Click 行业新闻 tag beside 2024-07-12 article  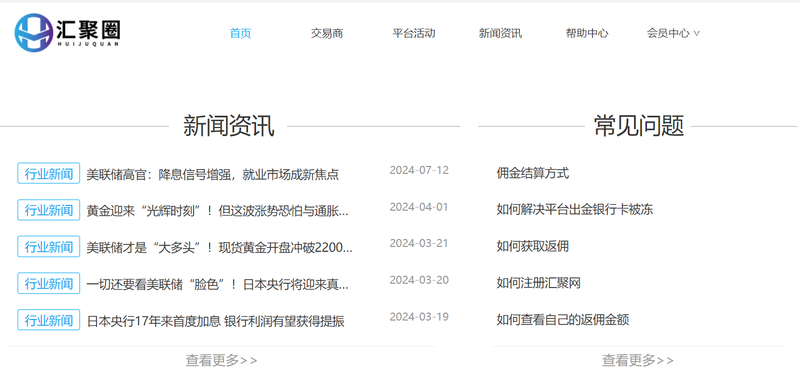coord(48,173)
